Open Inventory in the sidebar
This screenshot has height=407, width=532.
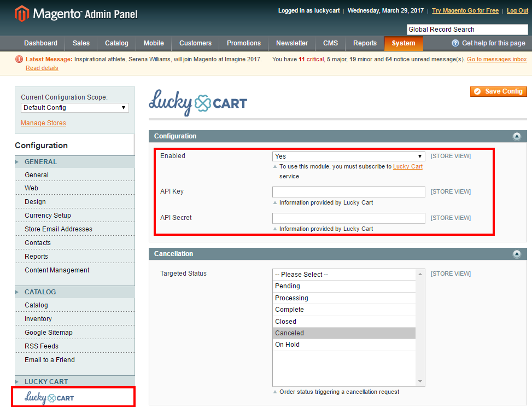tap(38, 319)
